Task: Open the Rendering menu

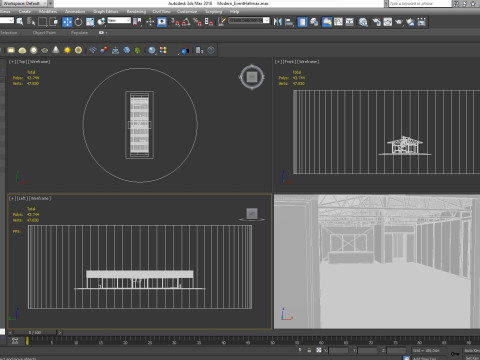Action: point(136,11)
